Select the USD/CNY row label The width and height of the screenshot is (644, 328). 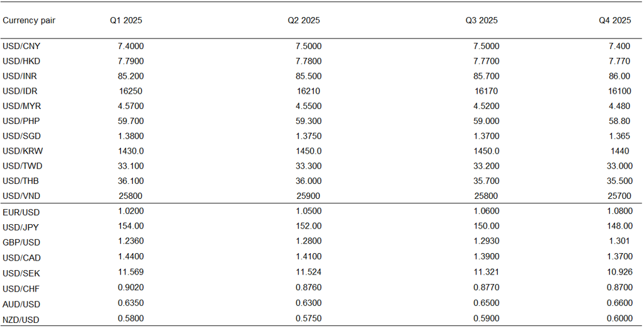point(21,46)
